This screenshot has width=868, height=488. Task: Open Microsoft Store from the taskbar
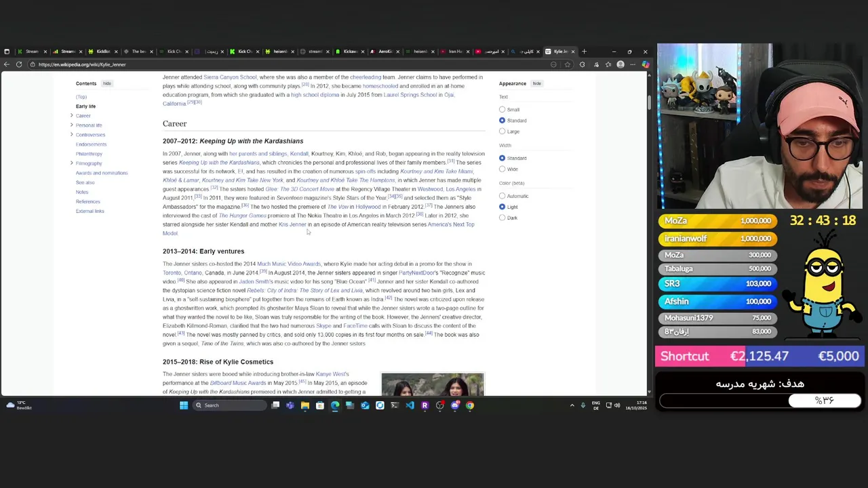click(320, 405)
